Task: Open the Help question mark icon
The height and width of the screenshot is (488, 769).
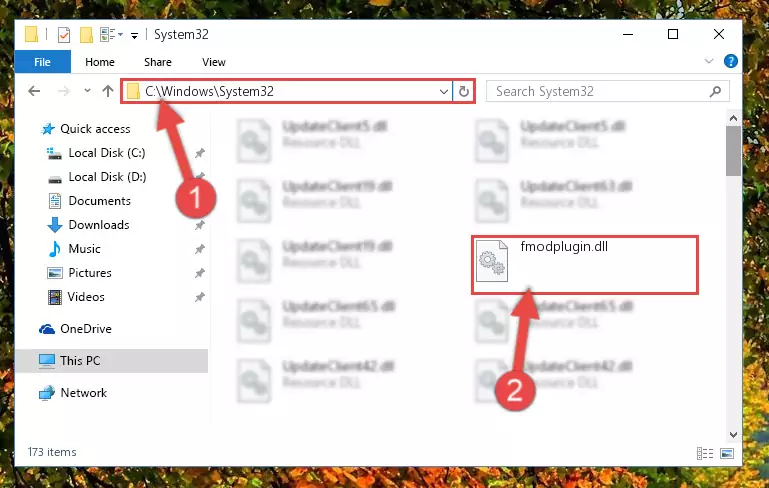Action: point(731,61)
